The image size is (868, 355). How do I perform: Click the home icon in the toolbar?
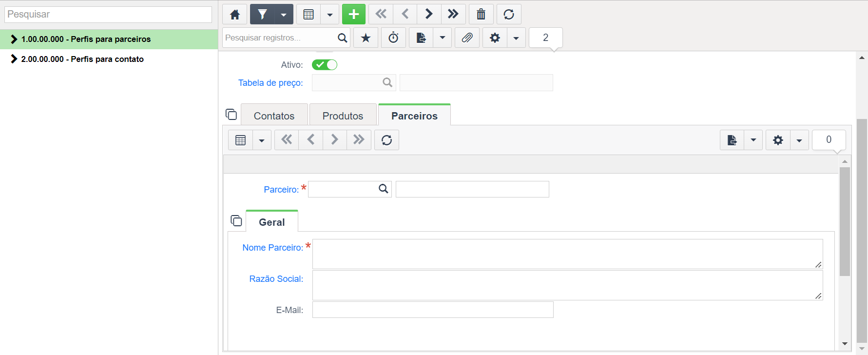(x=235, y=14)
